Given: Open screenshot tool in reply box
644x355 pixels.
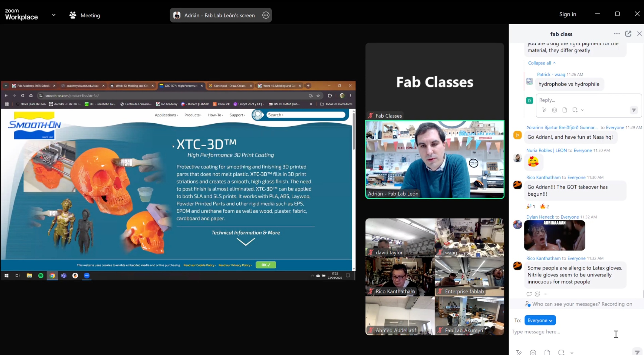Looking at the screenshot, I should click(575, 110).
